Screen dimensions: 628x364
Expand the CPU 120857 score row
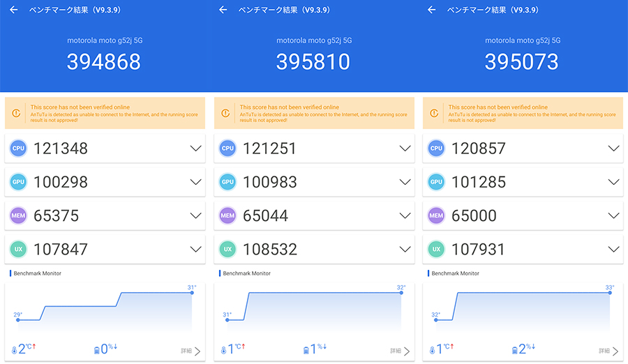tap(613, 149)
